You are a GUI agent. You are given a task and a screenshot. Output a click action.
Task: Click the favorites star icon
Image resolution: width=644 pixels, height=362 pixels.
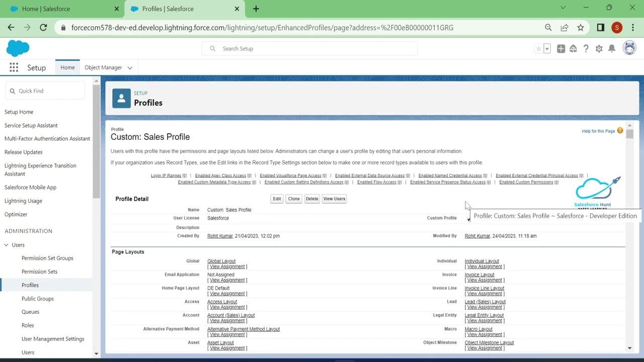(538, 49)
